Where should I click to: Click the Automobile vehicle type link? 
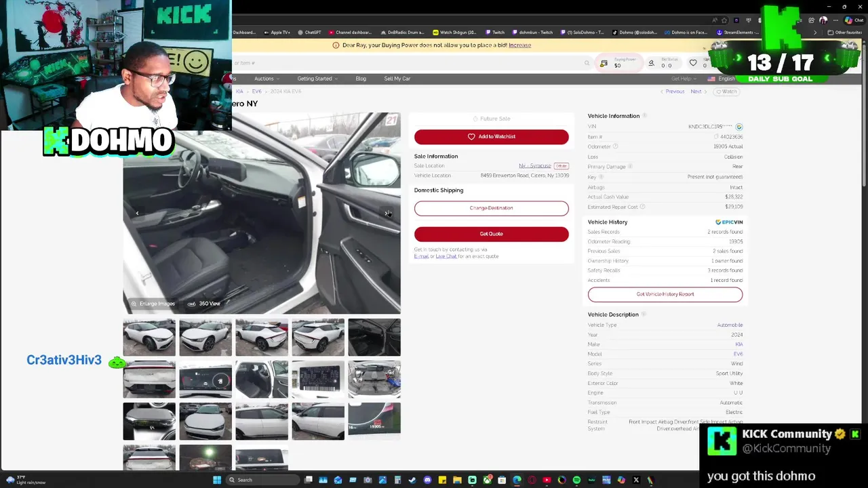click(730, 325)
